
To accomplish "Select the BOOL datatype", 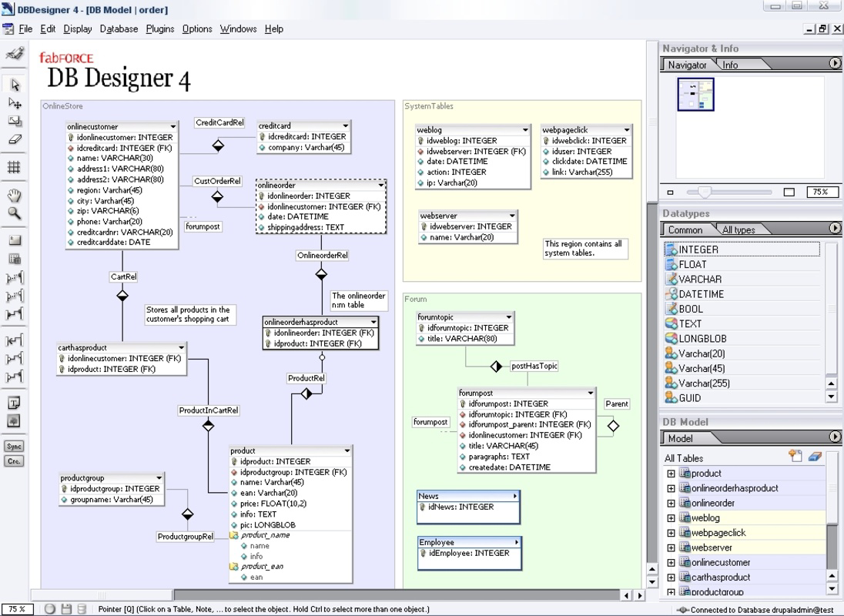I will coord(742,309).
